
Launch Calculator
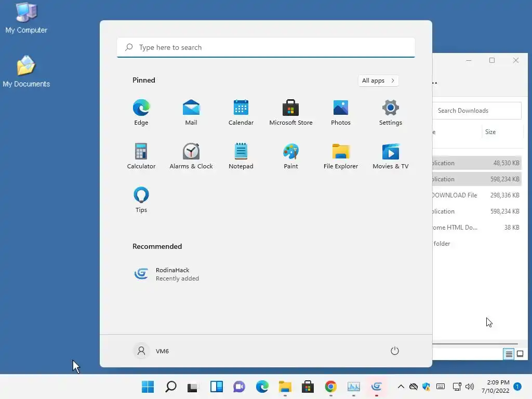[x=141, y=156]
